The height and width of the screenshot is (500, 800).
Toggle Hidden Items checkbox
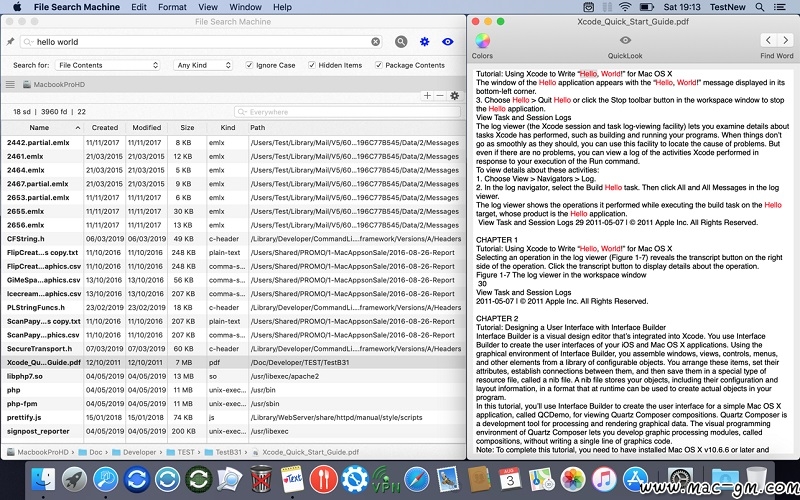pyautogui.click(x=312, y=65)
